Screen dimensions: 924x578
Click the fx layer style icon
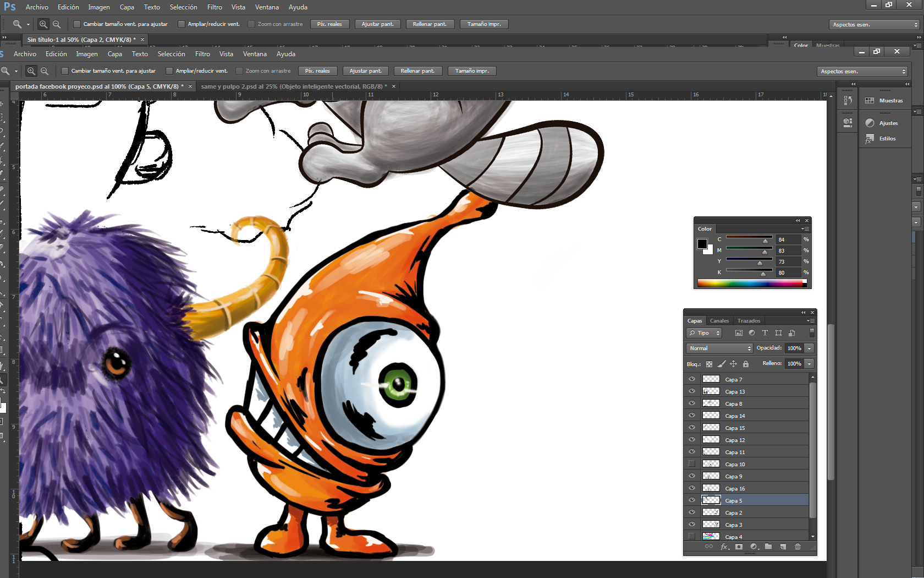pyautogui.click(x=724, y=547)
